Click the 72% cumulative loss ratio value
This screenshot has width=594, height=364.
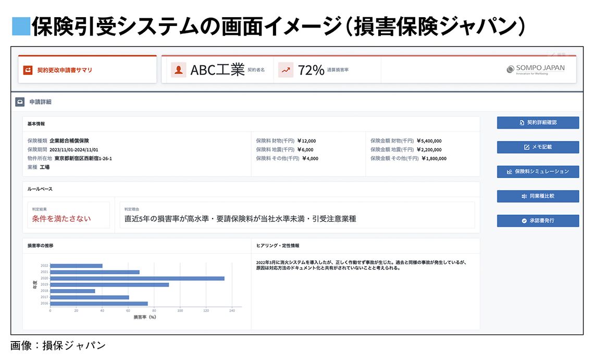pyautogui.click(x=311, y=70)
